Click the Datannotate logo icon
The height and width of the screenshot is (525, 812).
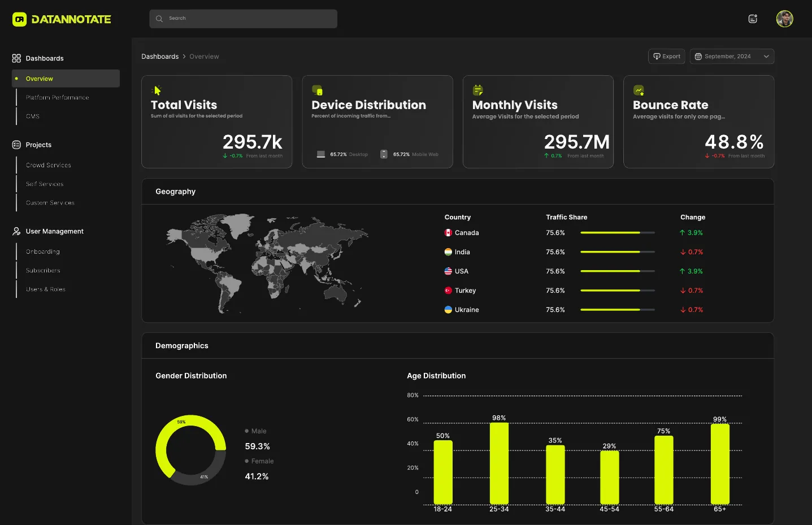20,19
